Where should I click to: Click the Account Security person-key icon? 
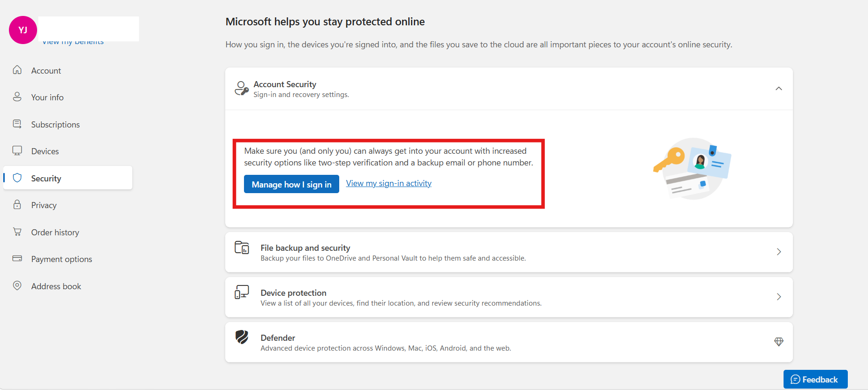point(242,88)
